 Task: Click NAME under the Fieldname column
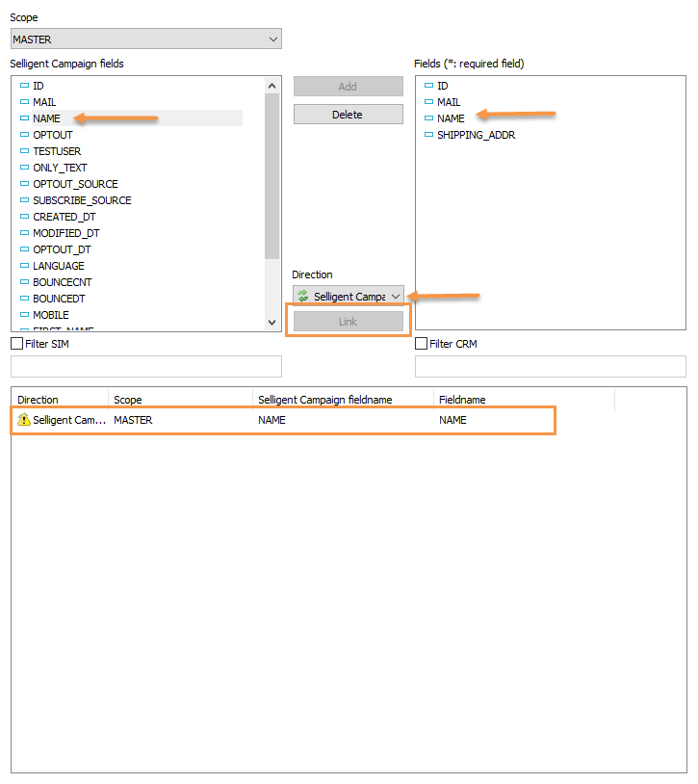[452, 420]
